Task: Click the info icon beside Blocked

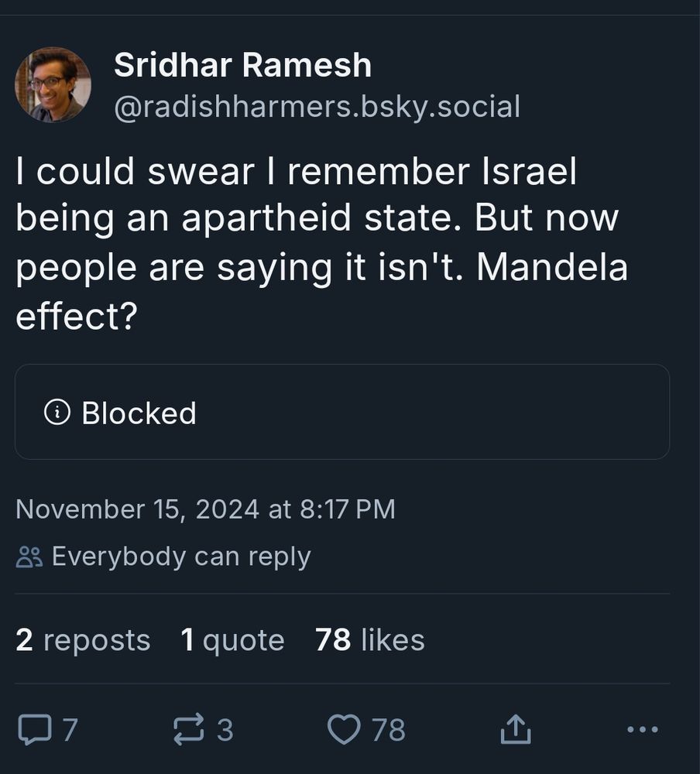Action: 57,413
